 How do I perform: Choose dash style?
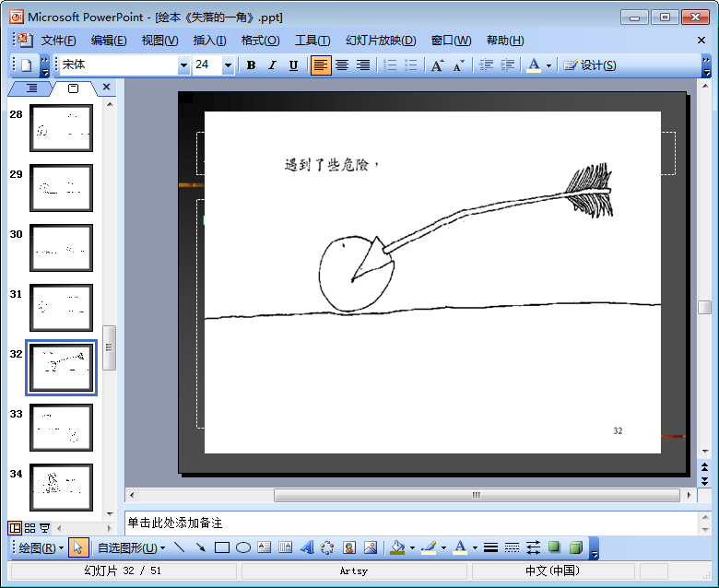tap(512, 547)
